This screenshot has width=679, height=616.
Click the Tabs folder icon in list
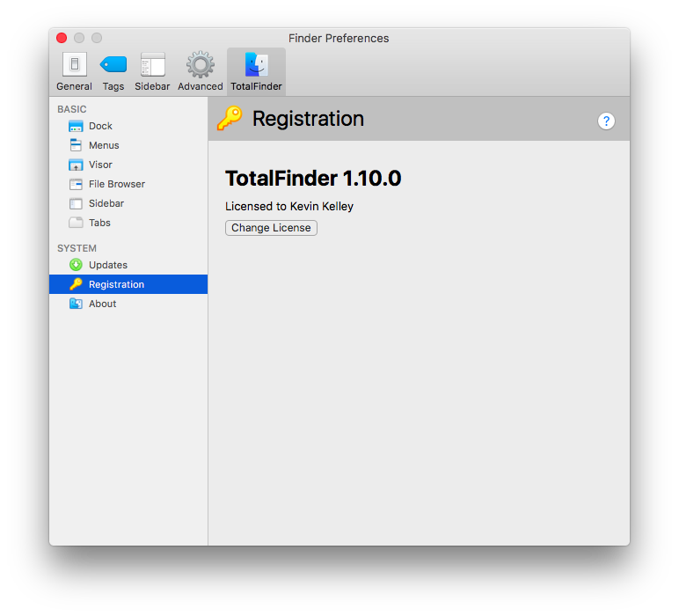(x=76, y=223)
